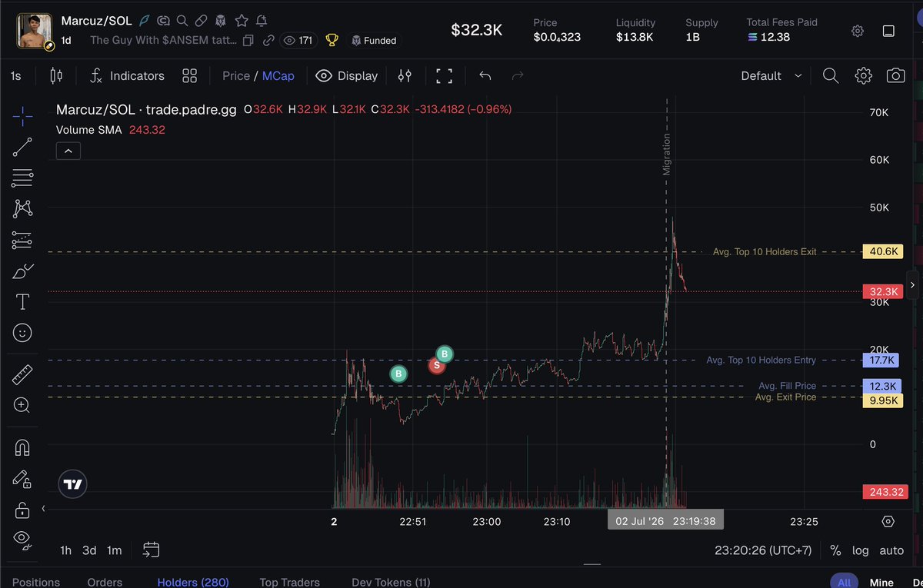
Task: Select the 3d time range
Action: click(x=89, y=550)
